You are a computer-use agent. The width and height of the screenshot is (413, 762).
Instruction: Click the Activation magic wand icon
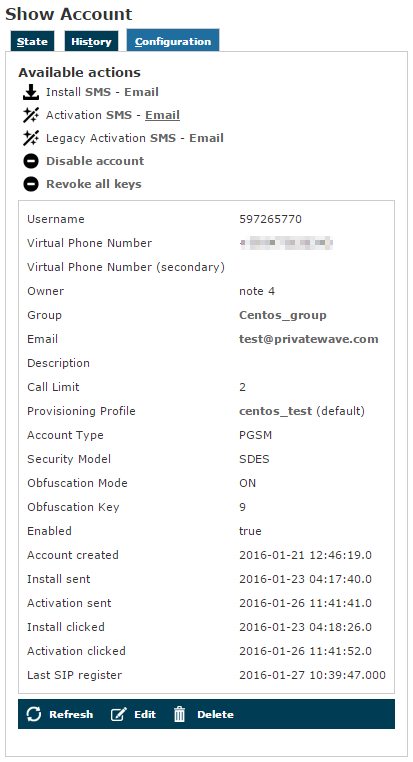(31, 115)
